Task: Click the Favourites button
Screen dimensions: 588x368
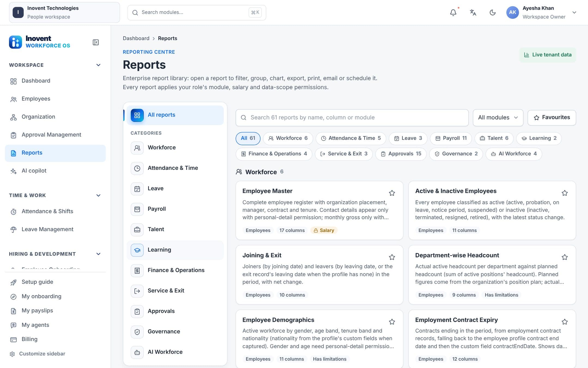Action: (552, 118)
